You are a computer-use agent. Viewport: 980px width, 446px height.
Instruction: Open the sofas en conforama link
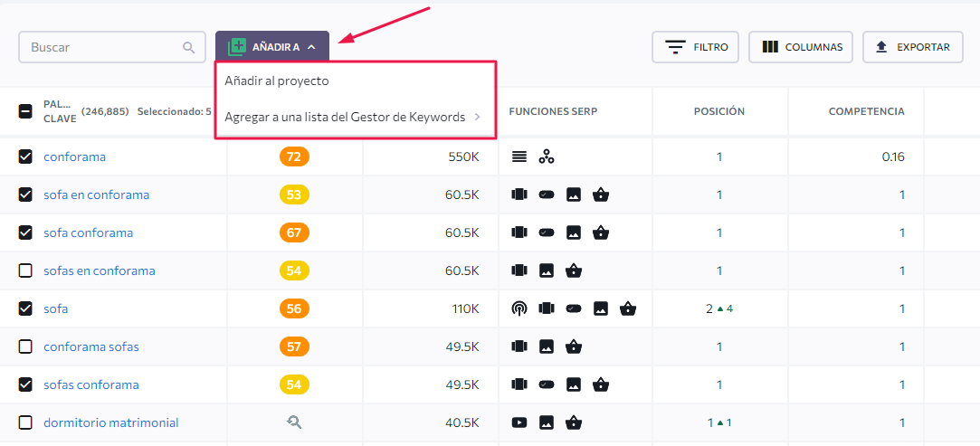coord(100,271)
